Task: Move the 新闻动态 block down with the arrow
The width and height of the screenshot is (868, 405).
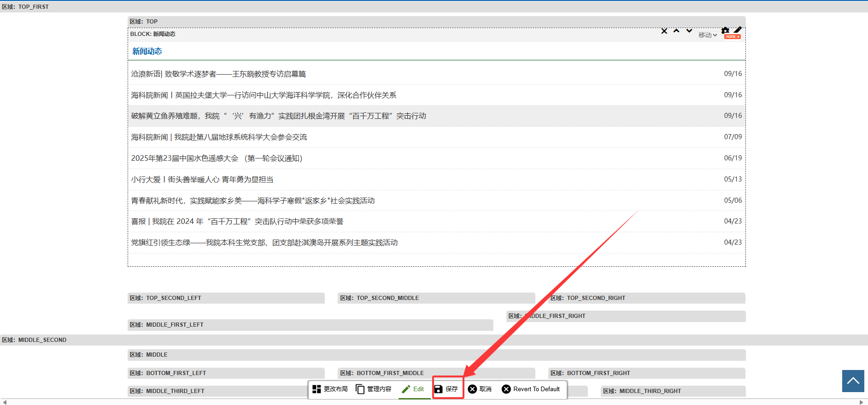Action: (x=689, y=31)
